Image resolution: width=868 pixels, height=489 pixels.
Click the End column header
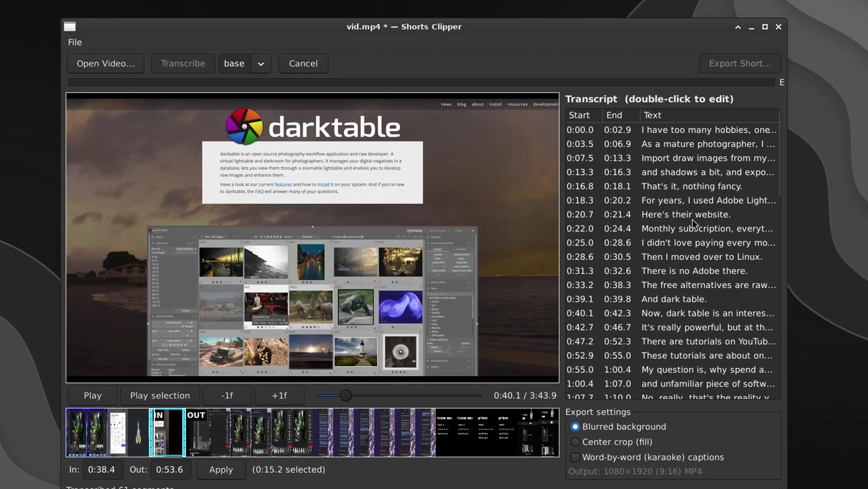pyautogui.click(x=621, y=115)
